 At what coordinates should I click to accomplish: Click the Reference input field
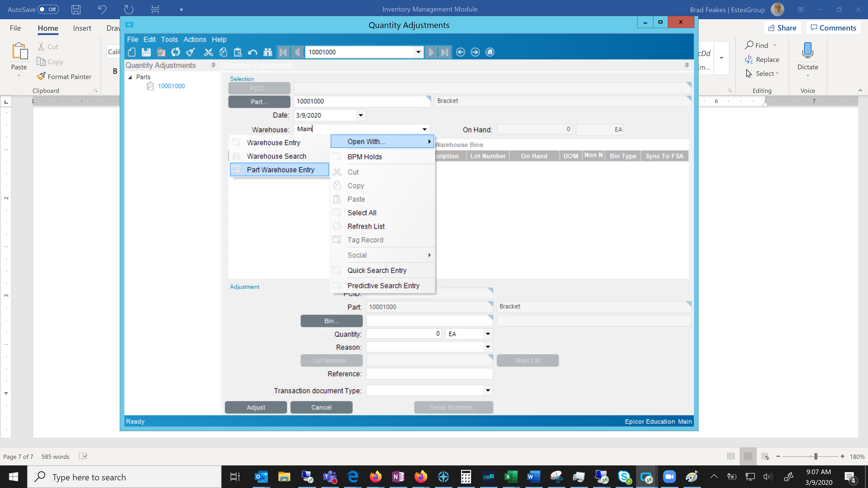pyautogui.click(x=430, y=374)
